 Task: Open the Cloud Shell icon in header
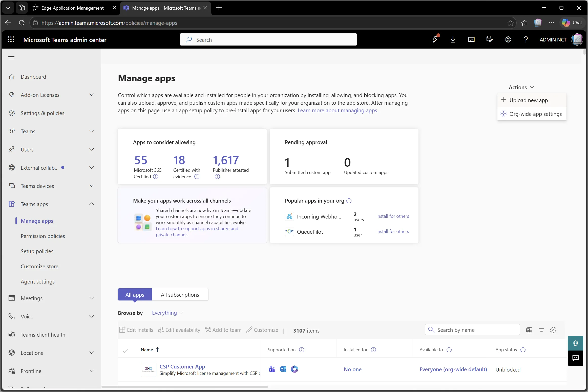pos(471,39)
